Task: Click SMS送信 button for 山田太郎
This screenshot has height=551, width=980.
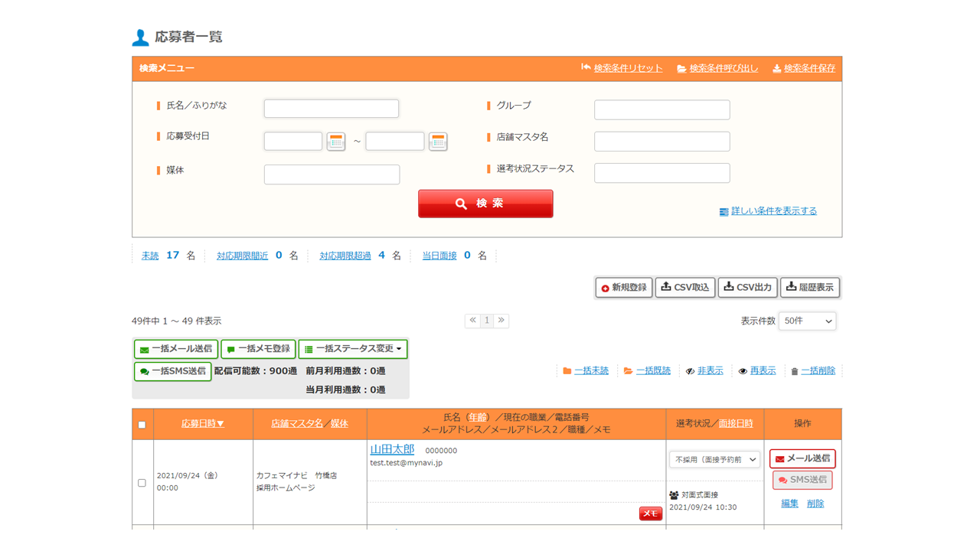Action: (802, 480)
